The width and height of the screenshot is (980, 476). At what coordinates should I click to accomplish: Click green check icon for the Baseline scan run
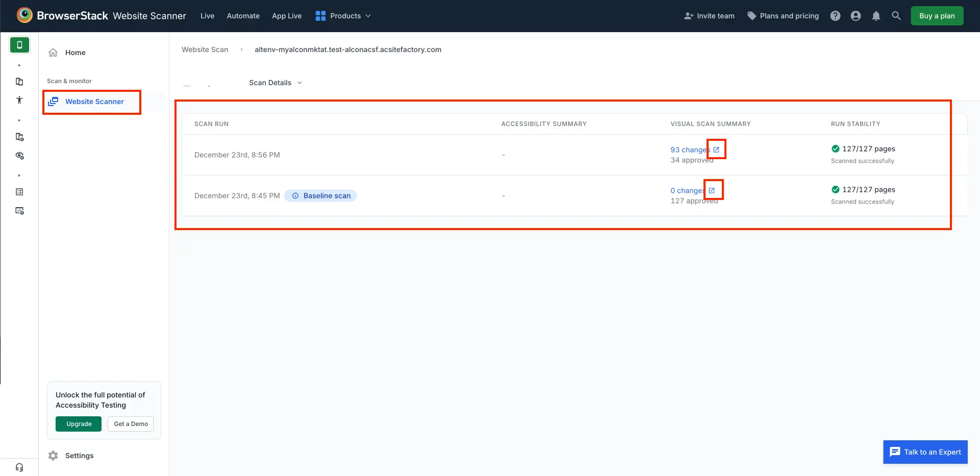click(x=836, y=189)
